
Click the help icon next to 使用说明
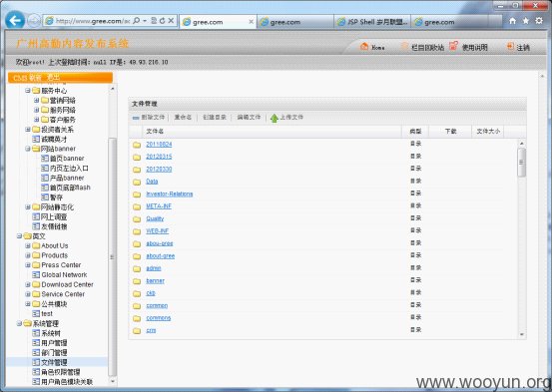[454, 46]
